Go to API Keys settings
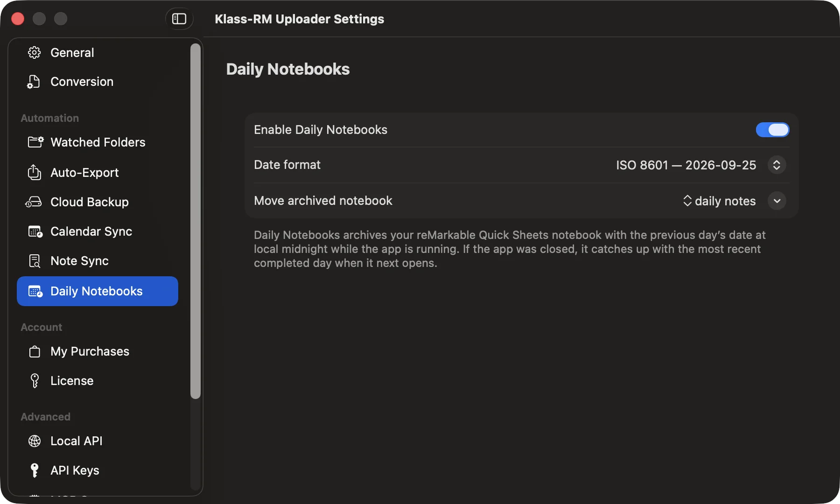Viewport: 840px width, 504px height. 98,470
